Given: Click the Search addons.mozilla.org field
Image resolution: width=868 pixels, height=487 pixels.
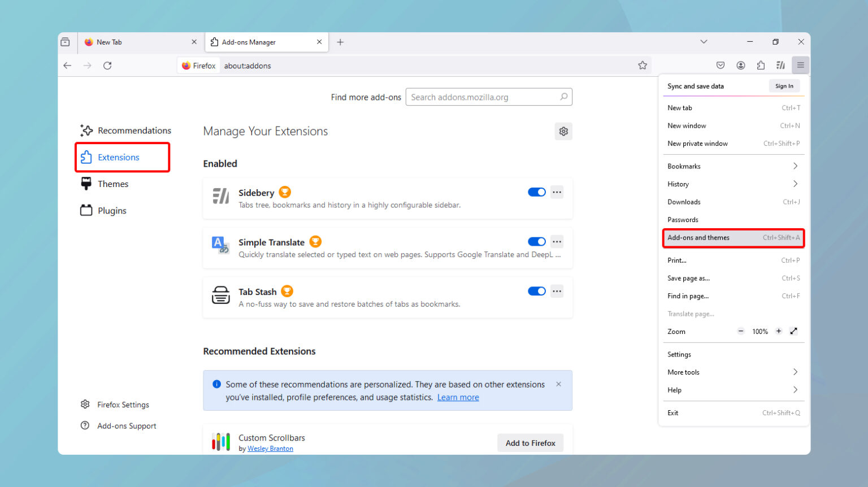Looking at the screenshot, I should pos(483,97).
